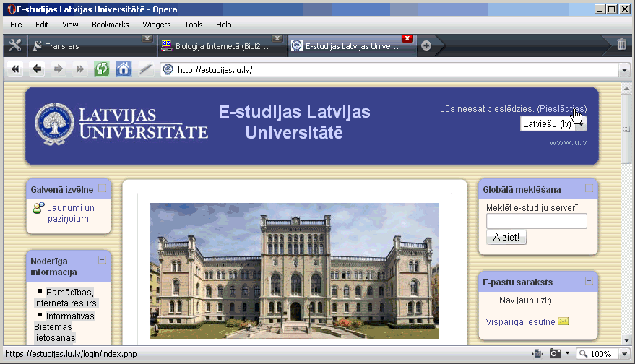The height and width of the screenshot is (364, 635).
Task: Open the Latviešu (lv) language dropdown
Action: pos(553,124)
